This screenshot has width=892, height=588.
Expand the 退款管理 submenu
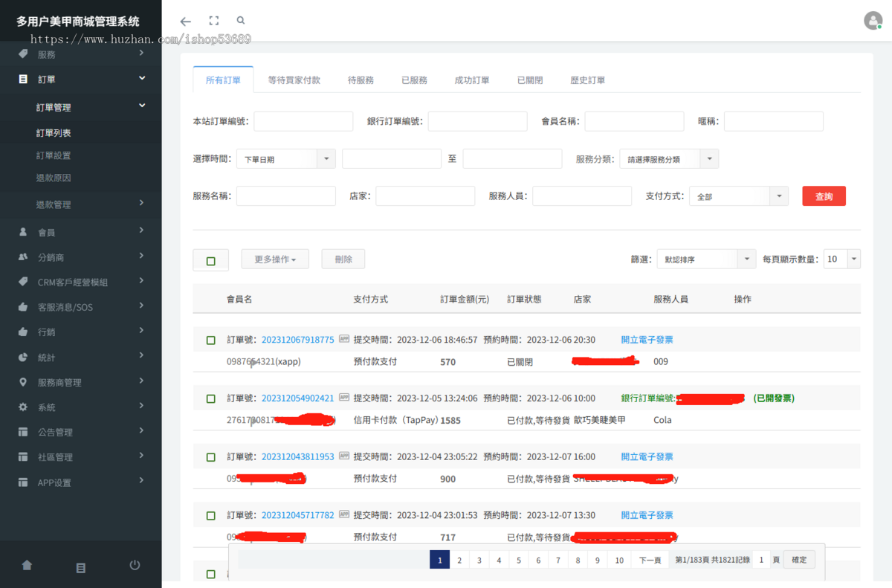click(x=142, y=203)
